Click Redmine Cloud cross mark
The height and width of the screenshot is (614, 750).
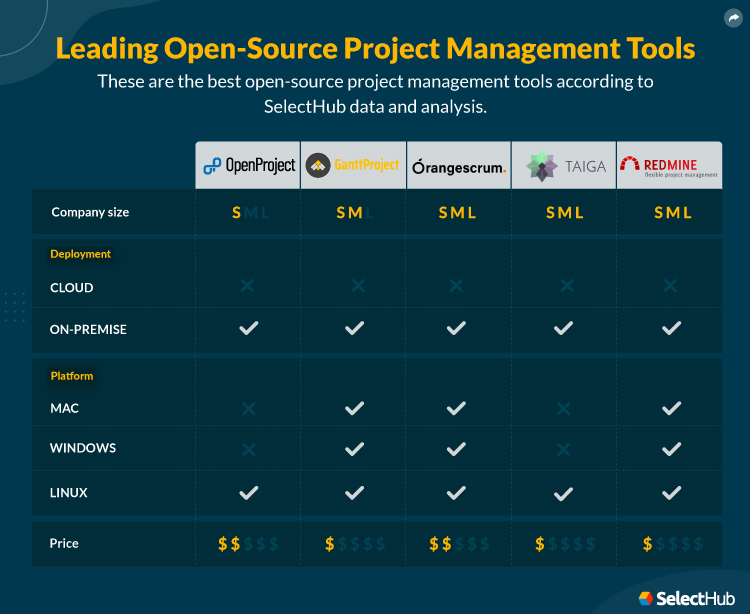[x=670, y=285]
